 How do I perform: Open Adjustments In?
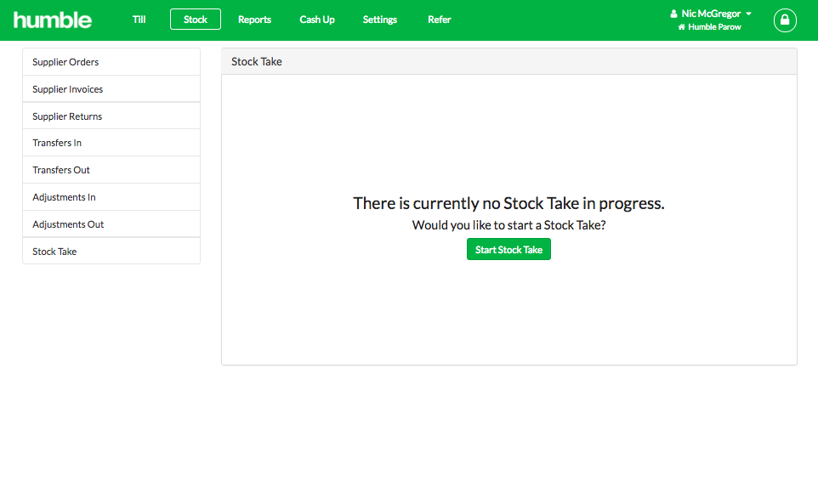pos(111,196)
